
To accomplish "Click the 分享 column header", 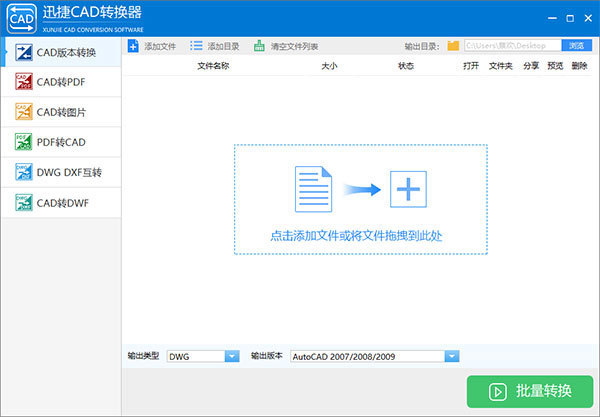I will tap(531, 66).
